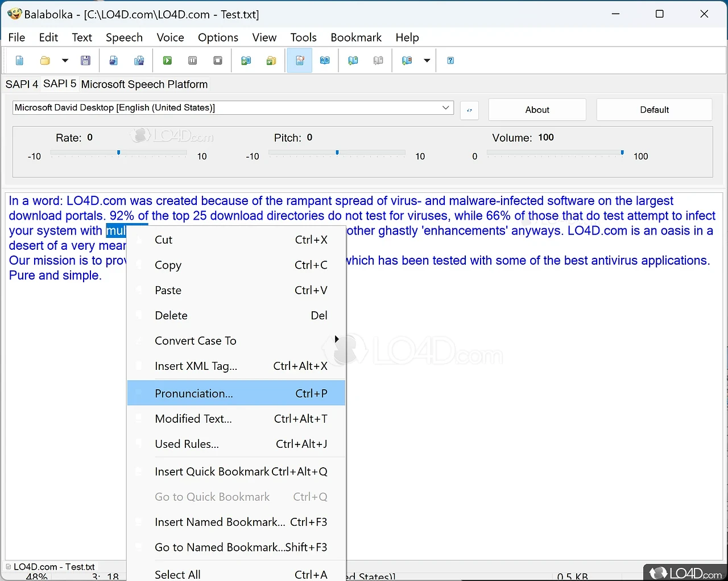The height and width of the screenshot is (581, 728).
Task: Click the named bookmarks toolbar icon
Action: pos(407,61)
